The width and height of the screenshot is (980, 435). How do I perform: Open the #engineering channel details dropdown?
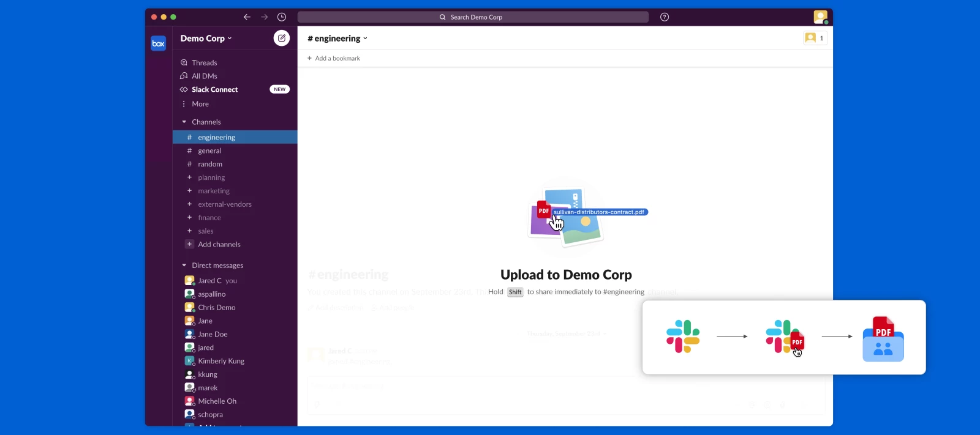point(337,38)
